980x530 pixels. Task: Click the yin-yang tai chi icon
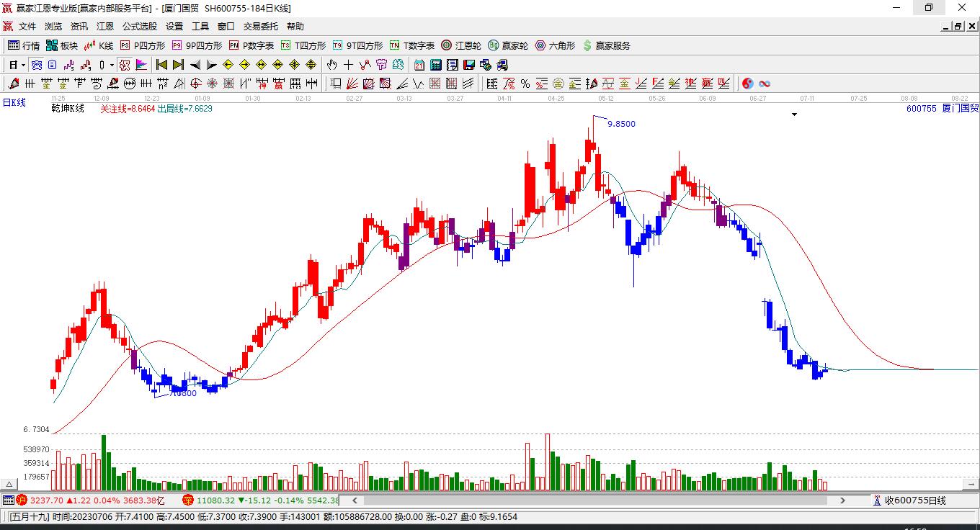click(x=748, y=84)
